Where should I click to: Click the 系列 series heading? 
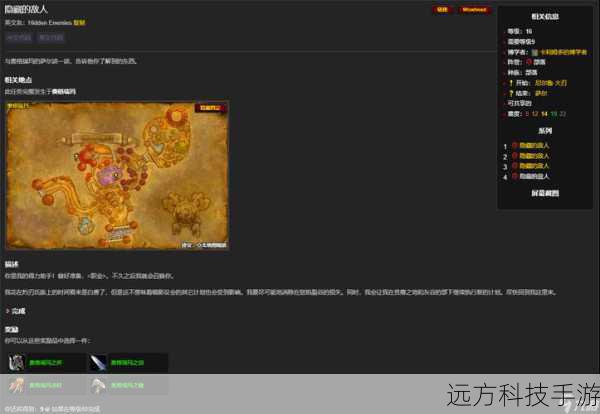coord(545,131)
